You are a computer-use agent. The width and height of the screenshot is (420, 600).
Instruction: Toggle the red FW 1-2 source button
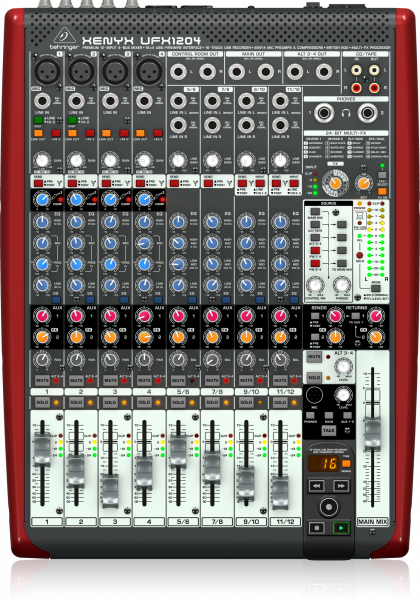(x=315, y=251)
